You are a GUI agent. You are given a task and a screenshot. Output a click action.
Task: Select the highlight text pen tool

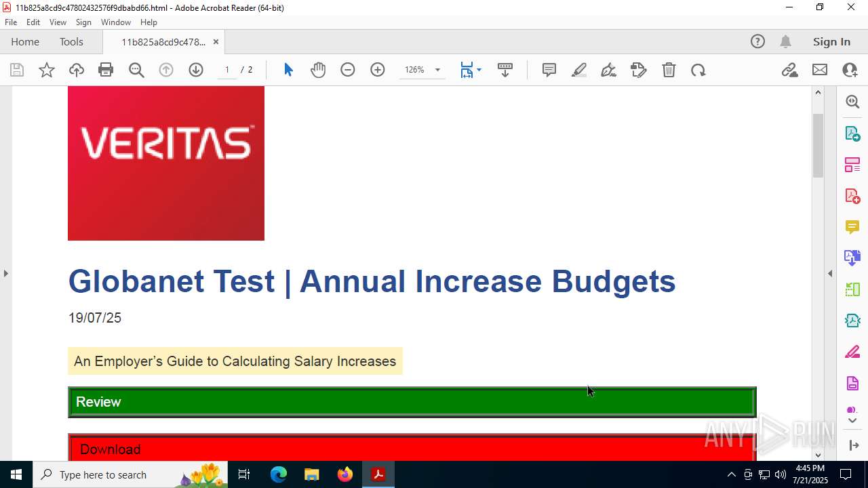pyautogui.click(x=579, y=70)
